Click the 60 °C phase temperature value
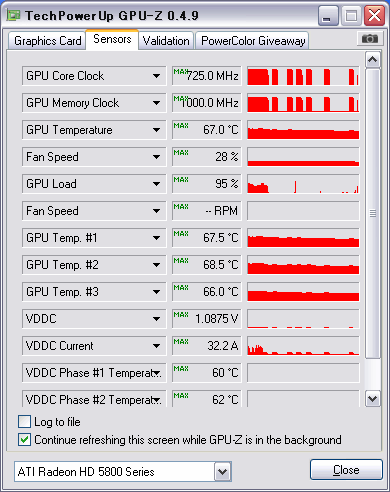 click(207, 373)
